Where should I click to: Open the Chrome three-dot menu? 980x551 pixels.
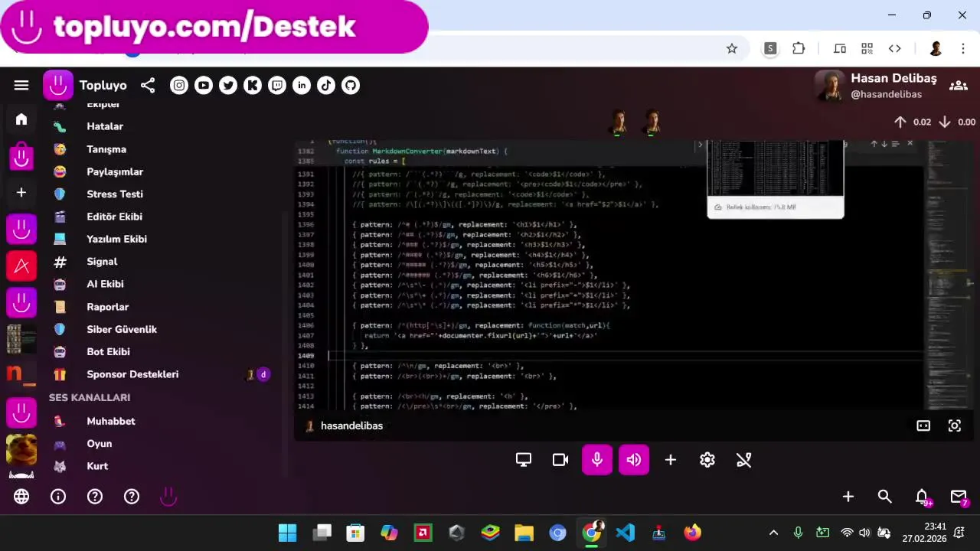tap(963, 49)
